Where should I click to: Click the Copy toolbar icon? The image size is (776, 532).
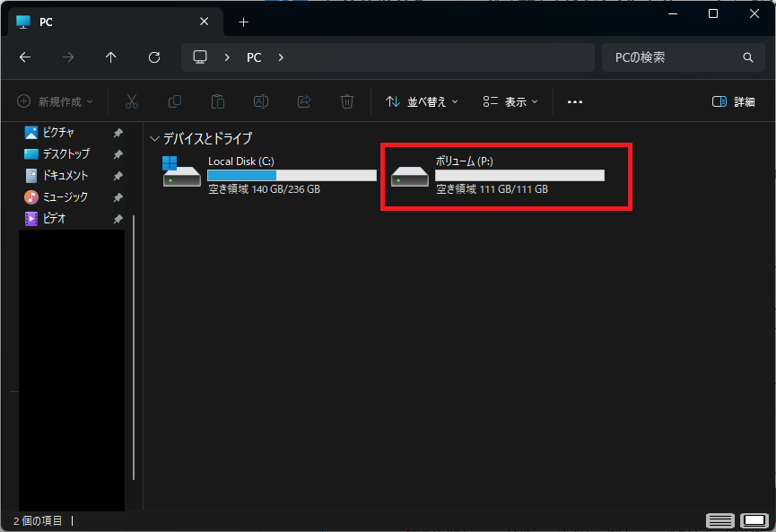(x=175, y=101)
